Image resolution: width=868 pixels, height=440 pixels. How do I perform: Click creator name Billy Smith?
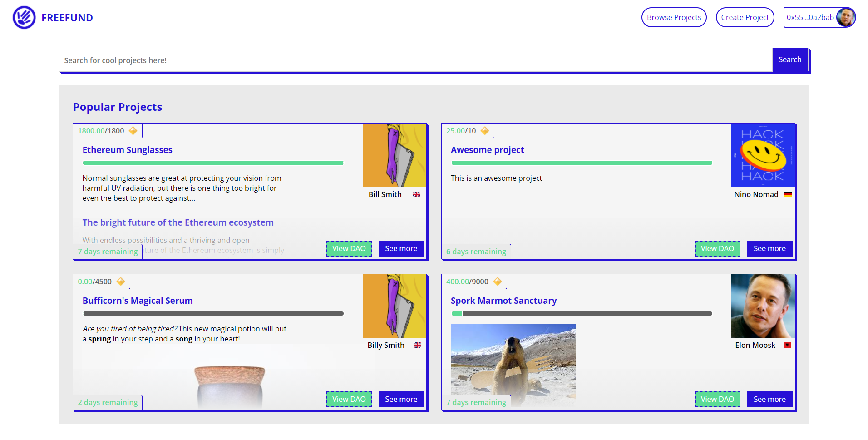386,345
